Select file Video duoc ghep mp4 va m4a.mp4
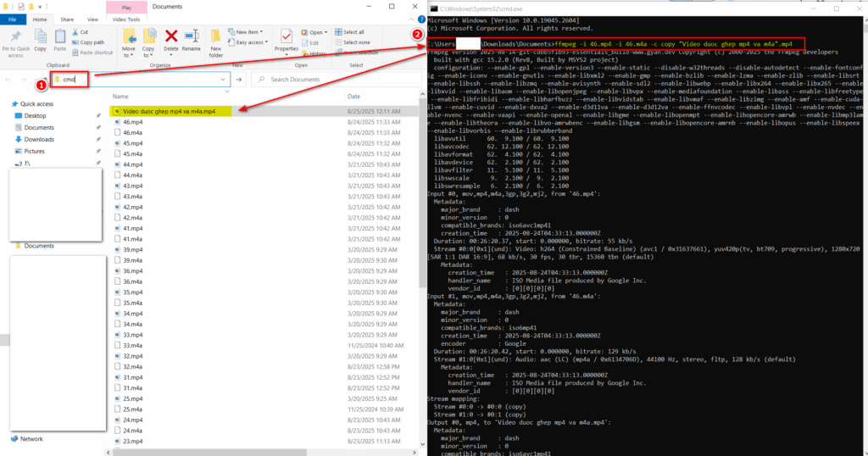Image resolution: width=868 pixels, height=456 pixels. (169, 111)
